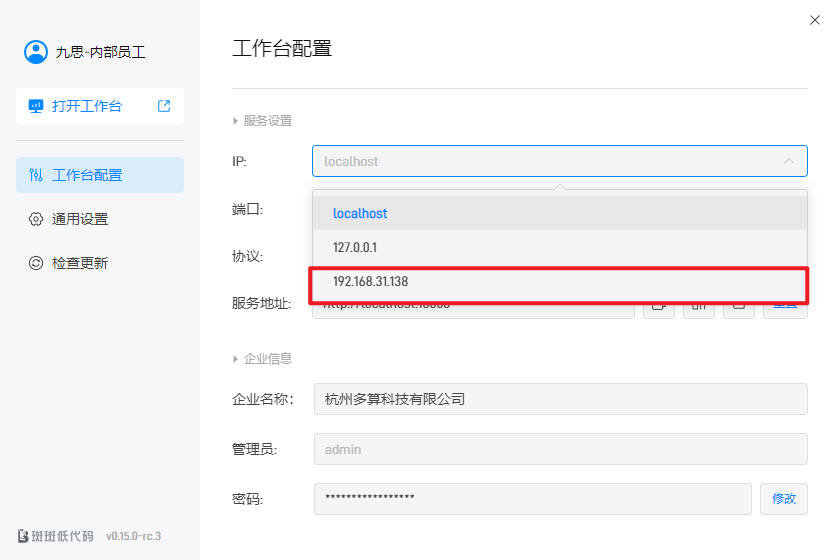Collapse the 企业信息 section
This screenshot has height=560, width=840.
point(236,358)
